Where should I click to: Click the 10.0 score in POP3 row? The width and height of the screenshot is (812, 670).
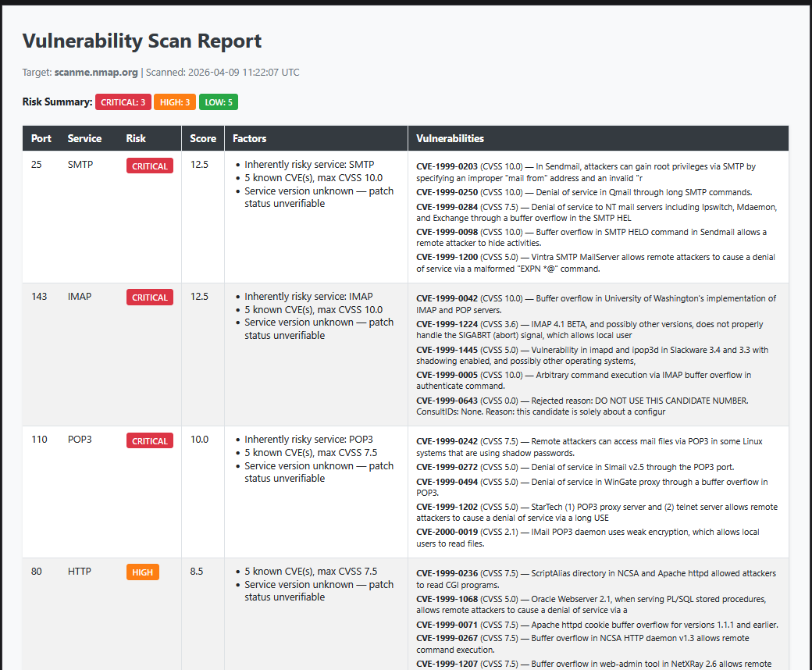(199, 440)
